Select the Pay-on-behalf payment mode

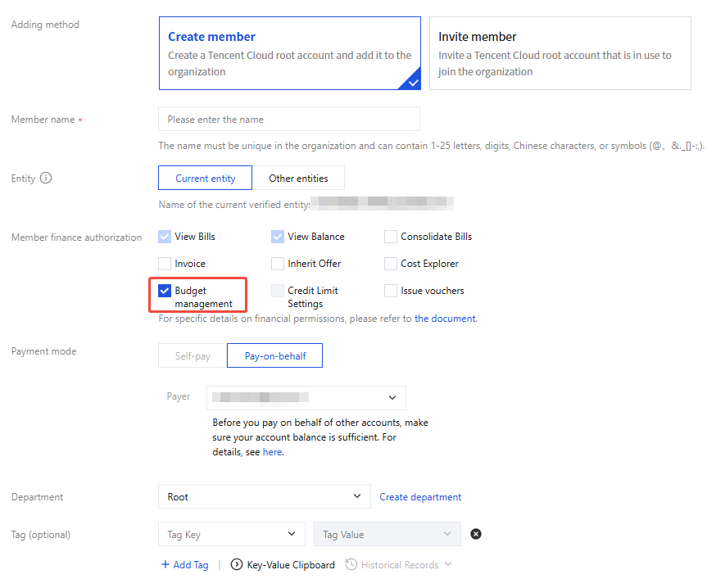[274, 356]
